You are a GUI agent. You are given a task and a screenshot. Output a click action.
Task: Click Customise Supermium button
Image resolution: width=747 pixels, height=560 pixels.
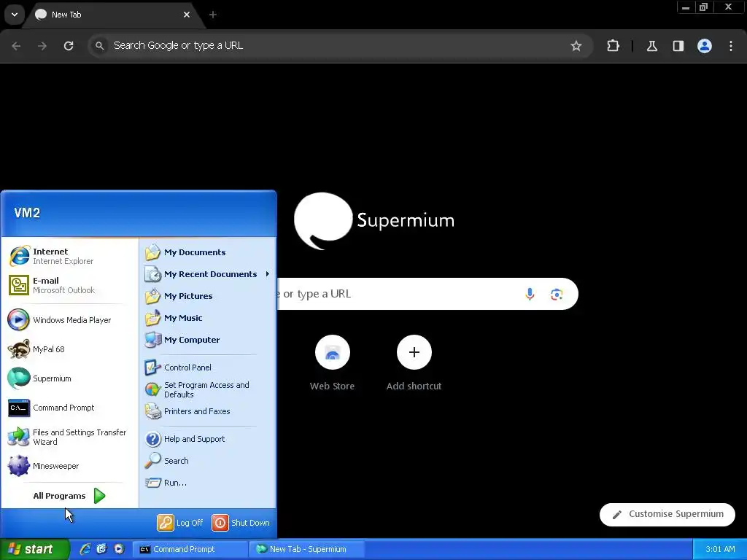coord(667,514)
